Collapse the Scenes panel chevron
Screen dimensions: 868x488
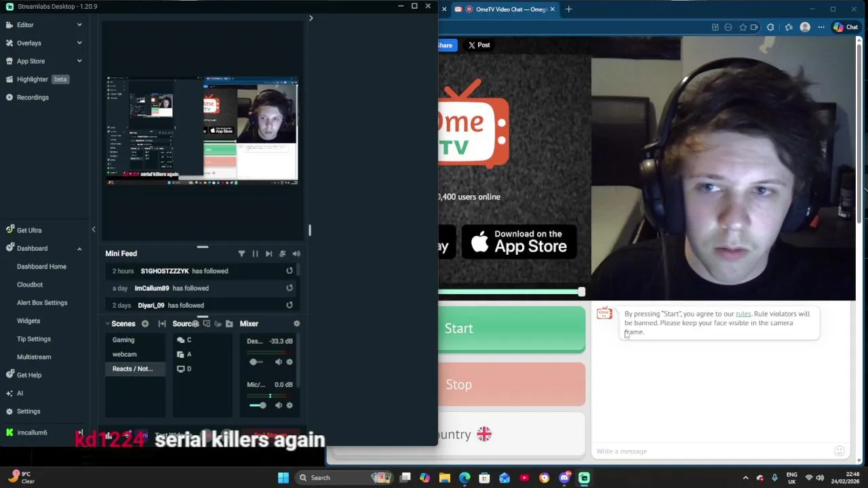(107, 324)
